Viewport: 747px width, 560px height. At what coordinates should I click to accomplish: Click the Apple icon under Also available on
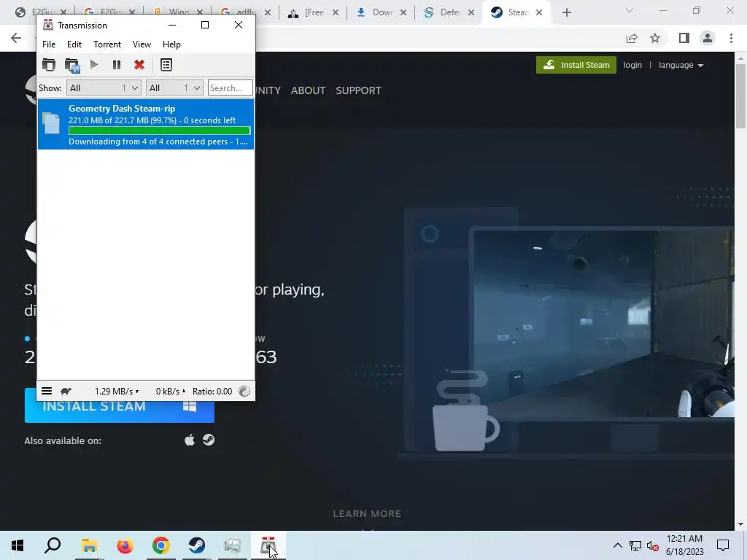[x=190, y=440]
